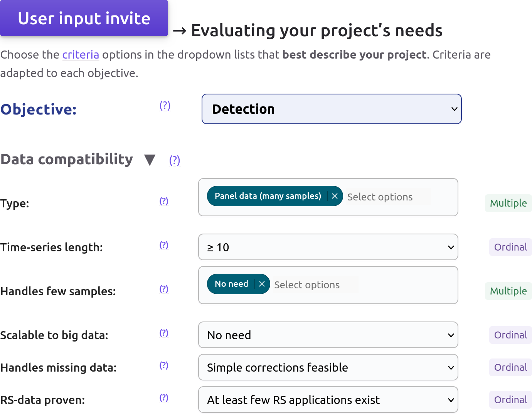Open the Handles missing data dropdown
Viewport: 532px width, 414px height.
coord(328,367)
